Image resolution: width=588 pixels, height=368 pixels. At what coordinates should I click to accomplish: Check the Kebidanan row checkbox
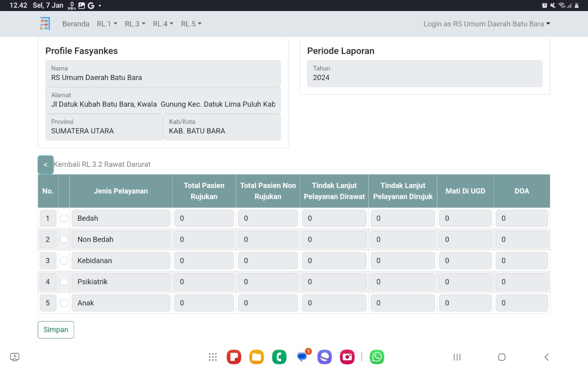coord(64,260)
